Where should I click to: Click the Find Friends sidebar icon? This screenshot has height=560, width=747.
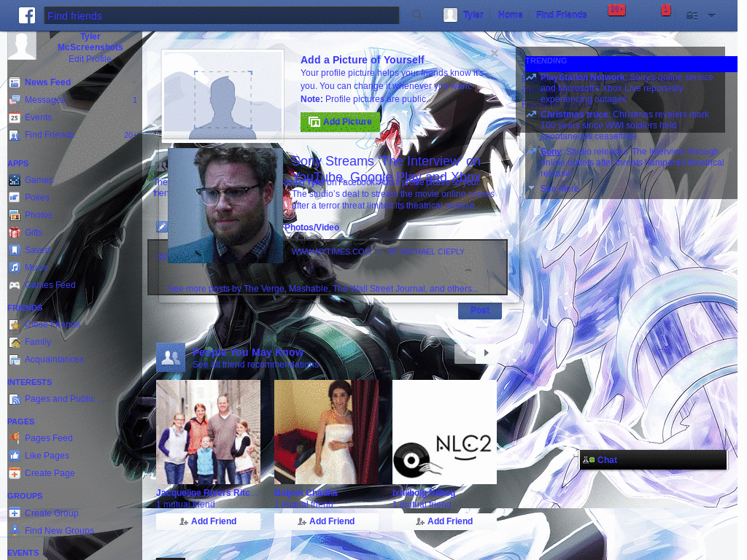[15, 135]
